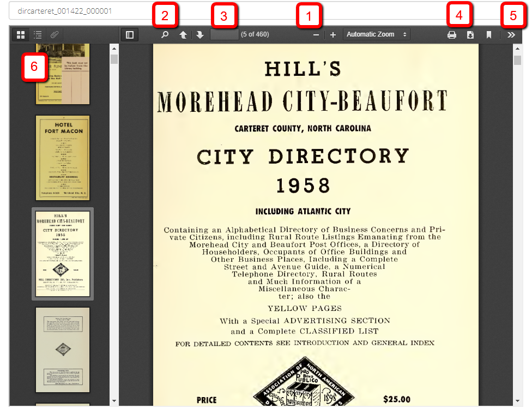Zoom out with minus button

[x=316, y=35]
